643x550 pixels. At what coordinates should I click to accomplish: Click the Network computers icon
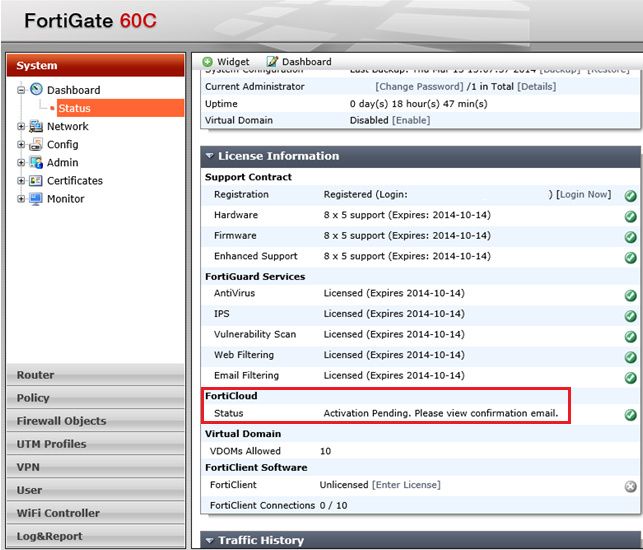(36, 126)
